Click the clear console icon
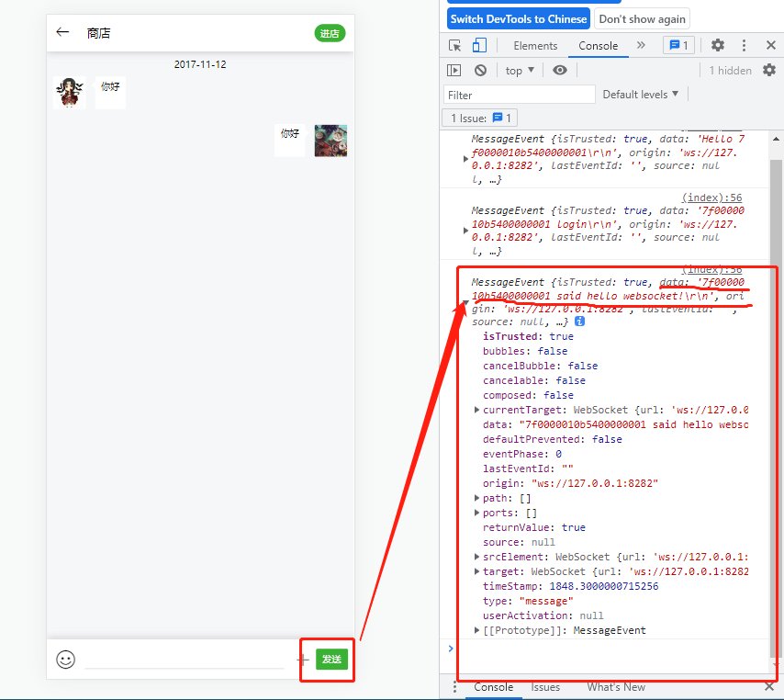Screen dimensions: 784x700 (480, 71)
